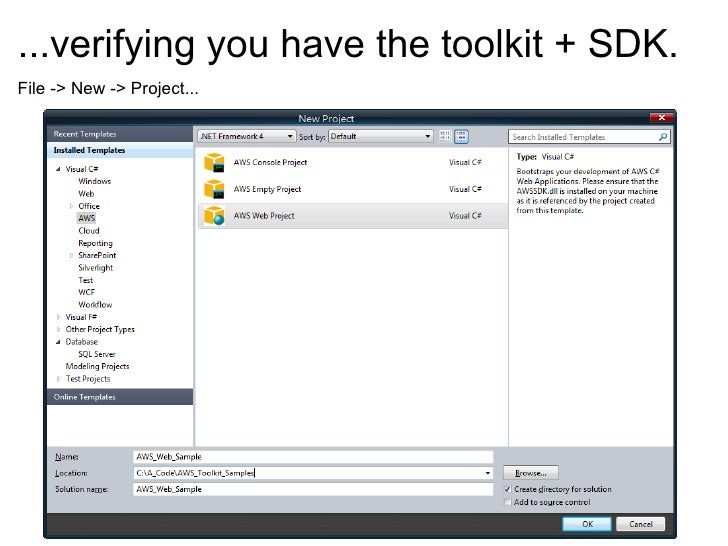Image resolution: width=728 pixels, height=546 pixels.
Task: Expand the Test Projects node
Action: click(58, 379)
